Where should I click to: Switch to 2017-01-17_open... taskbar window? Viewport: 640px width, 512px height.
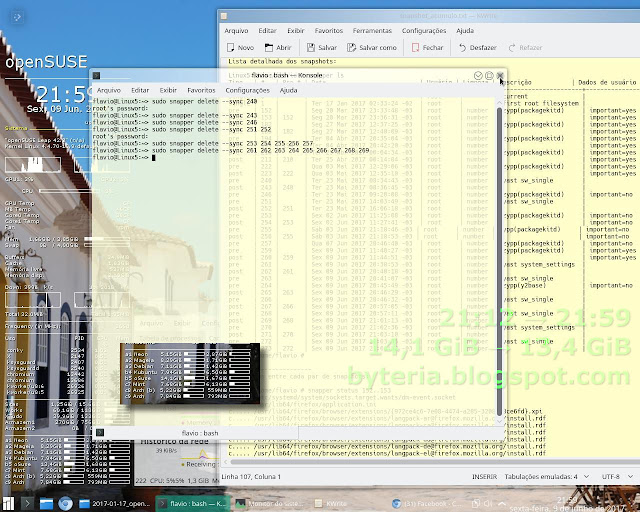click(115, 503)
